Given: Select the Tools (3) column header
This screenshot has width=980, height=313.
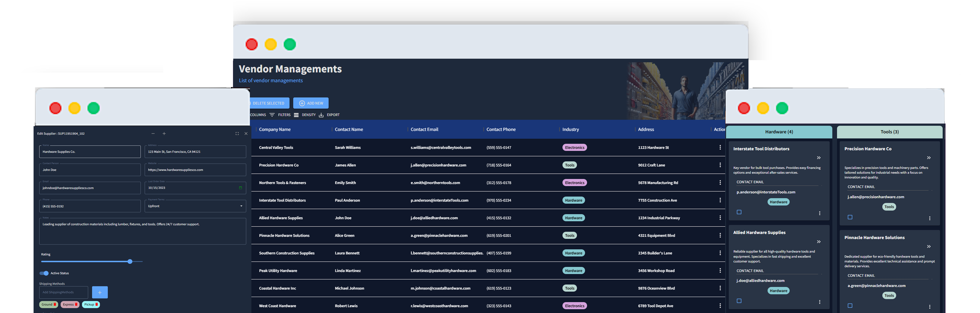Looking at the screenshot, I should (x=889, y=132).
